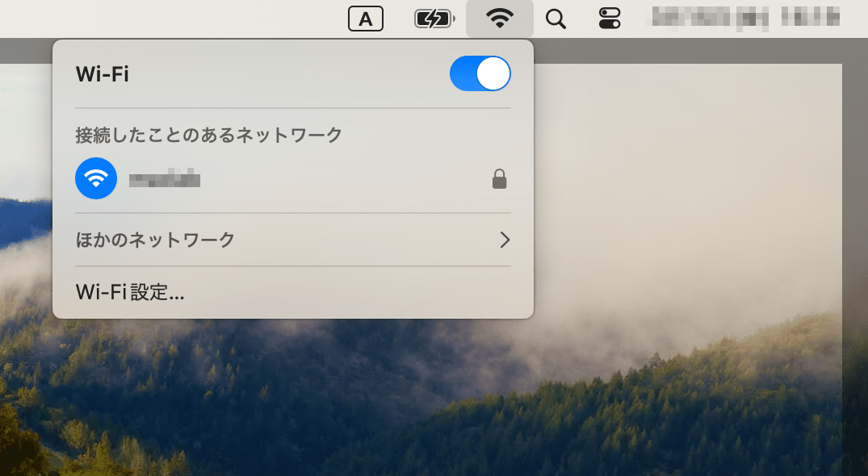Image resolution: width=868 pixels, height=476 pixels.
Task: Turn off the Wi-Fi switch
Action: tap(480, 73)
